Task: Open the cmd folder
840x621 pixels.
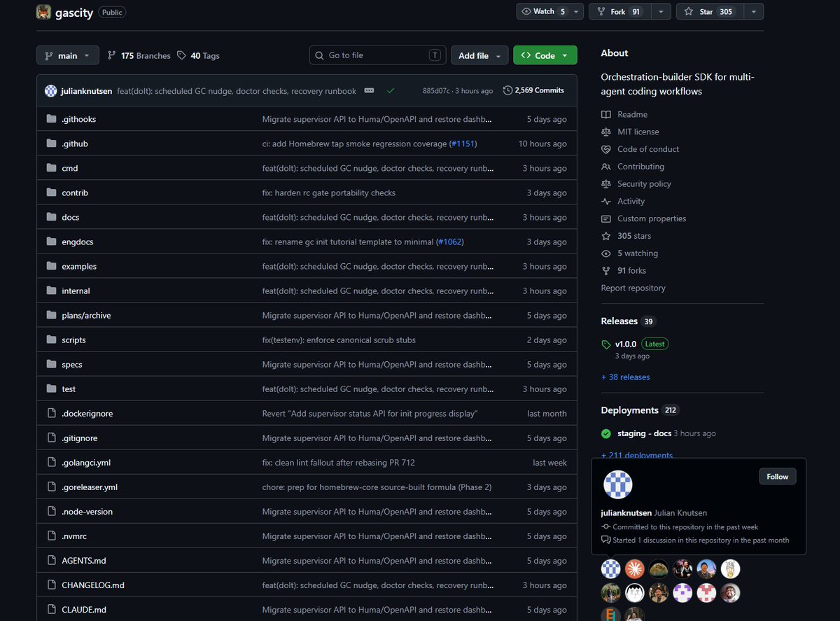Action: (x=70, y=168)
